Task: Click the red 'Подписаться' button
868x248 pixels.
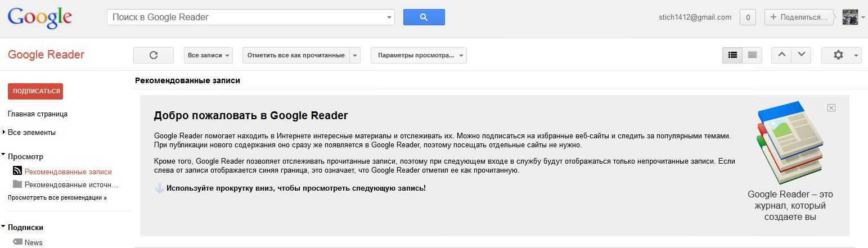Action: pyautogui.click(x=35, y=91)
